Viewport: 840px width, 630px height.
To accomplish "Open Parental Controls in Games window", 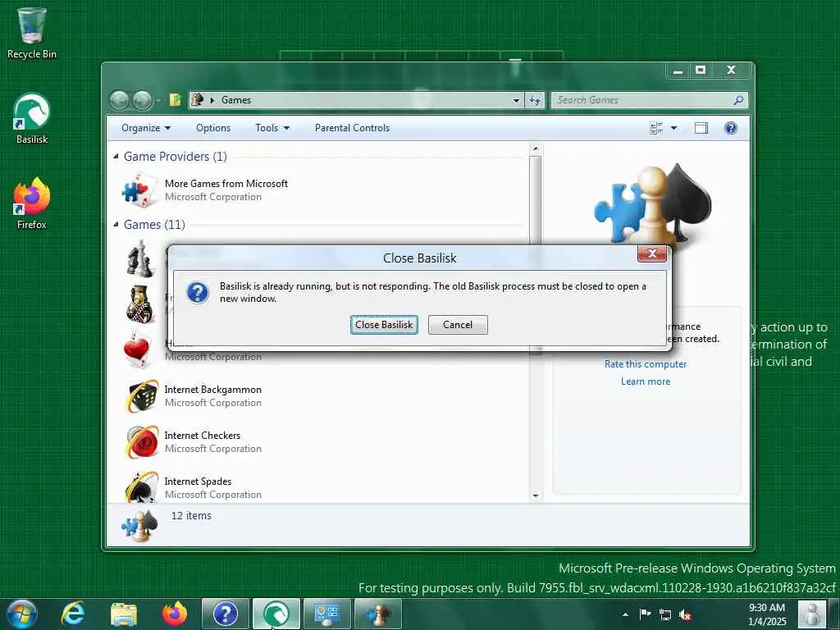I will (x=352, y=127).
